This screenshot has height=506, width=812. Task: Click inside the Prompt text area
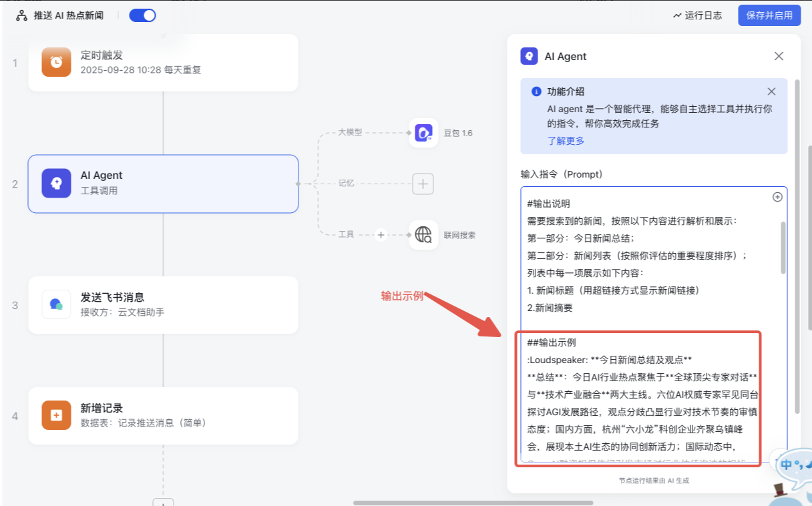641,267
